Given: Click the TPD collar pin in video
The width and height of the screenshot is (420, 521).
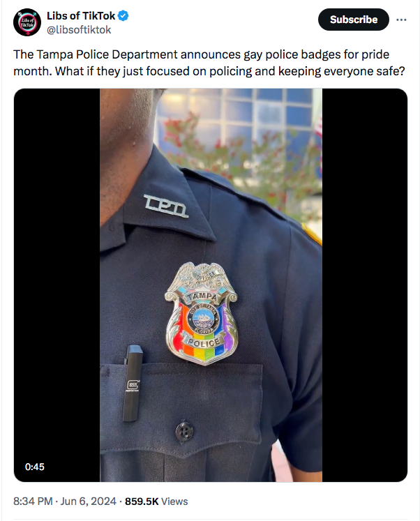Looking at the screenshot, I should pyautogui.click(x=166, y=206).
